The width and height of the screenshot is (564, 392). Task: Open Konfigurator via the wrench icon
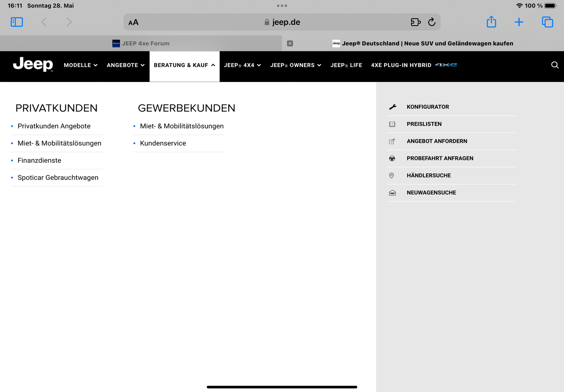(392, 107)
